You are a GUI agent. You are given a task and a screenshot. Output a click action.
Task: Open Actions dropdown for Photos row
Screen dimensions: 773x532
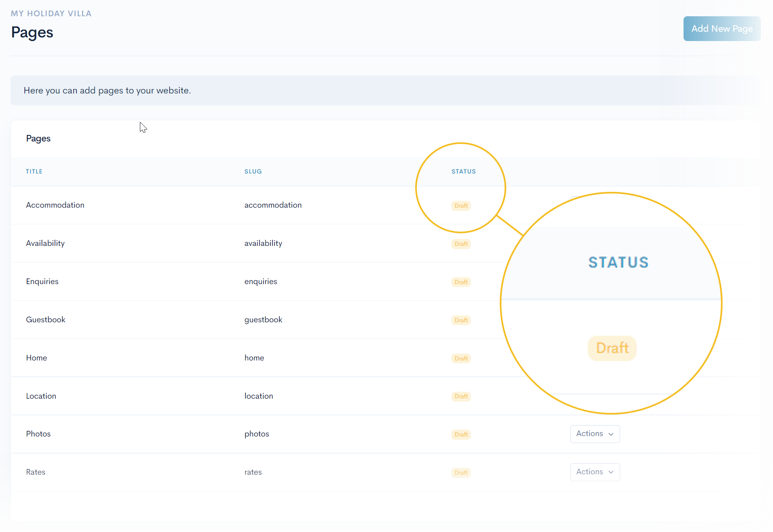[x=595, y=434]
